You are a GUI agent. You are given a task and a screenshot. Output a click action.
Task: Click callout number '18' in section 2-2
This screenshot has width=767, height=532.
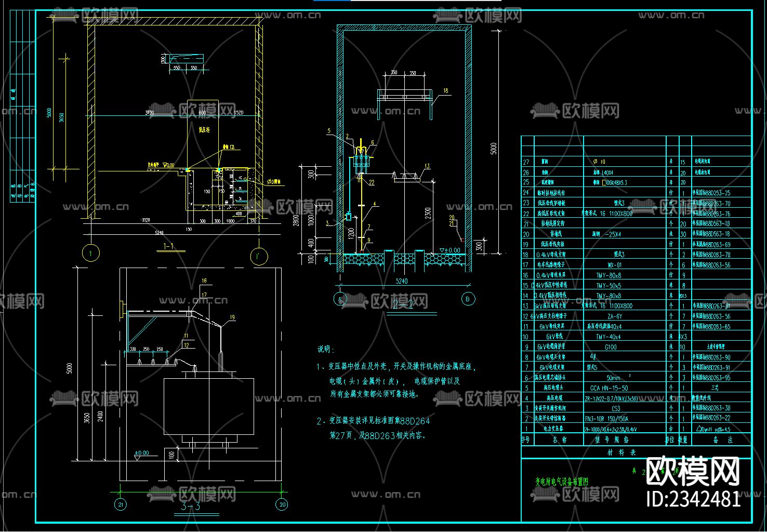click(x=445, y=91)
